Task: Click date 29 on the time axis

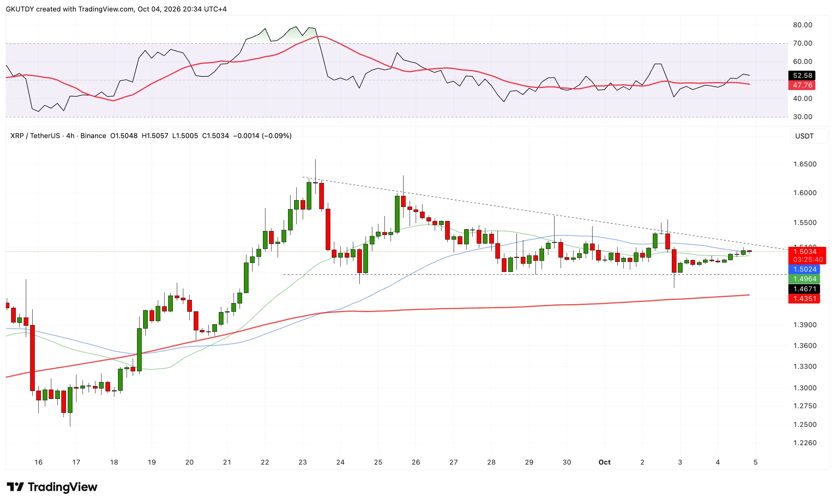Action: [529, 462]
